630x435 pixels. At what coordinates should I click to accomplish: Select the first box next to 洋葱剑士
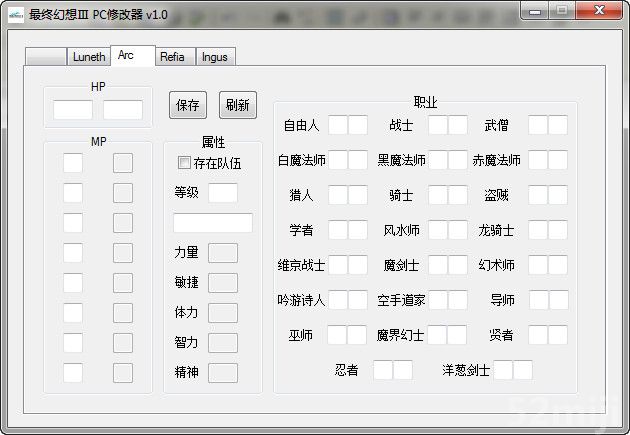(503, 370)
